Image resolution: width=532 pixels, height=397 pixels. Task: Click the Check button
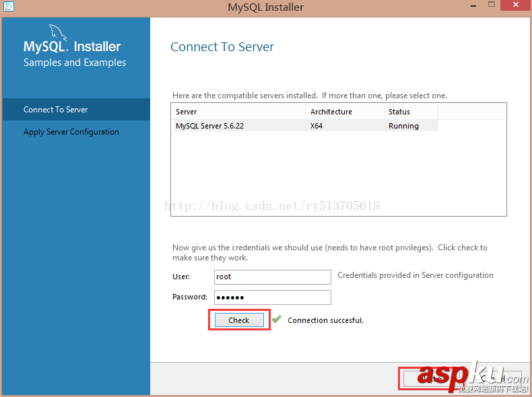click(x=239, y=320)
